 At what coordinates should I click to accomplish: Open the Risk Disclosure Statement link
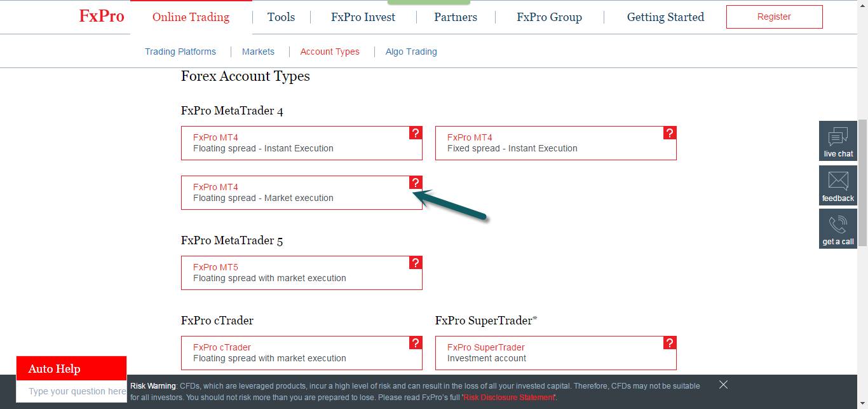(x=509, y=398)
